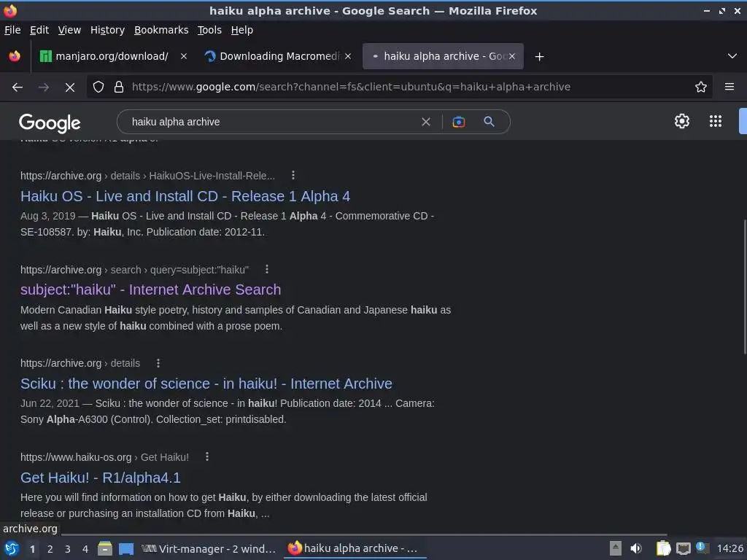The width and height of the screenshot is (747, 560).
Task: Switch to workspace 1
Action: [32, 549]
